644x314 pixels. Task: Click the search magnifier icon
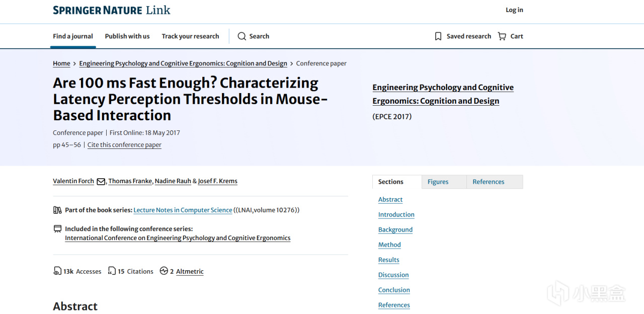242,36
